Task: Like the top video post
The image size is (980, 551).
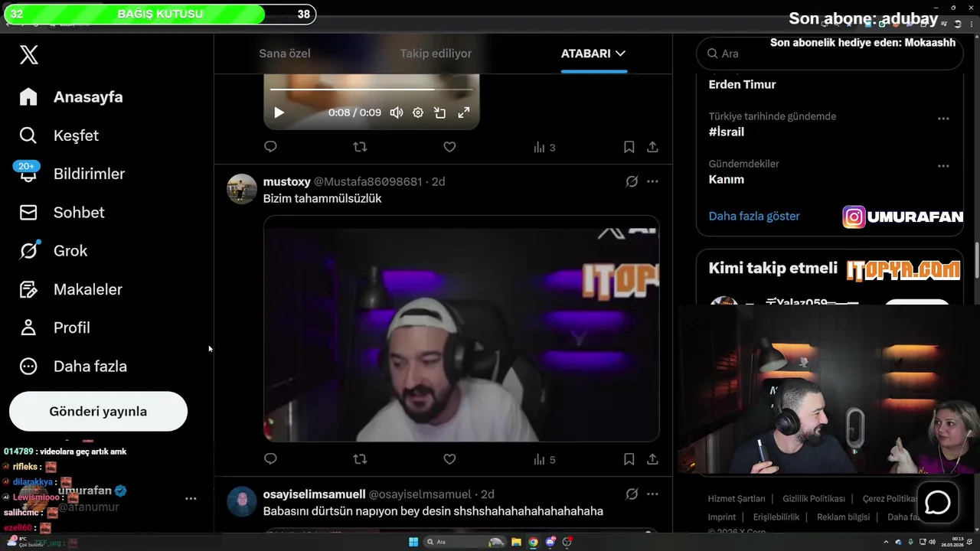Action: [449, 147]
